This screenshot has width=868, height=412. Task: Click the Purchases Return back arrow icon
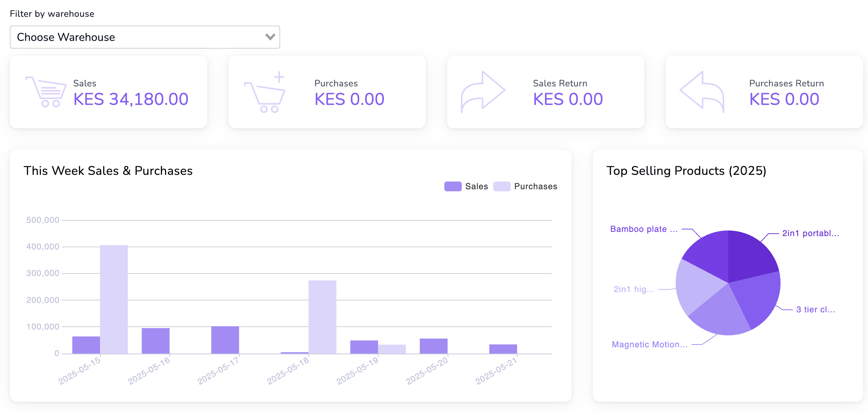click(x=701, y=92)
